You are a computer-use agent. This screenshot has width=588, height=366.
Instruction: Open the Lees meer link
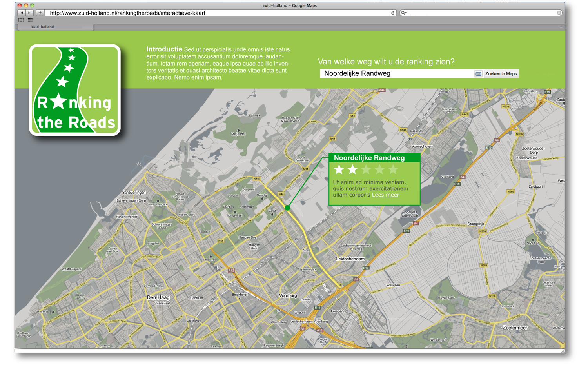pyautogui.click(x=386, y=195)
